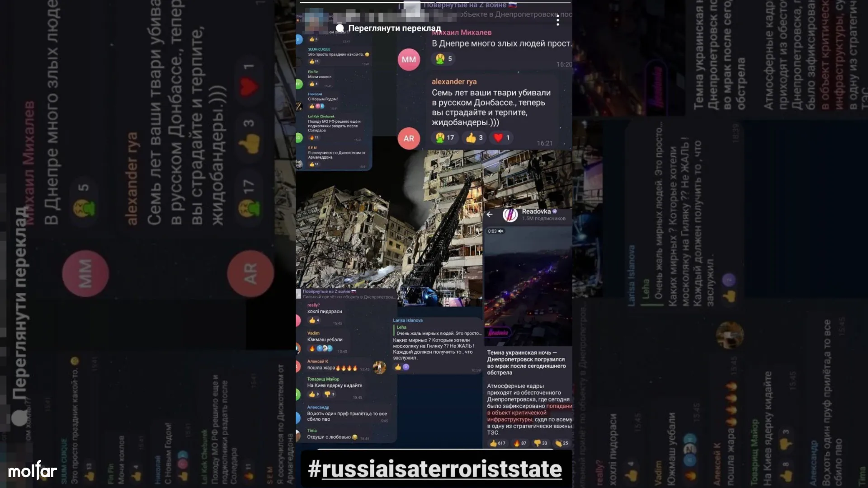
Task: Toggle the red heart reaction showing 1
Action: tap(502, 137)
